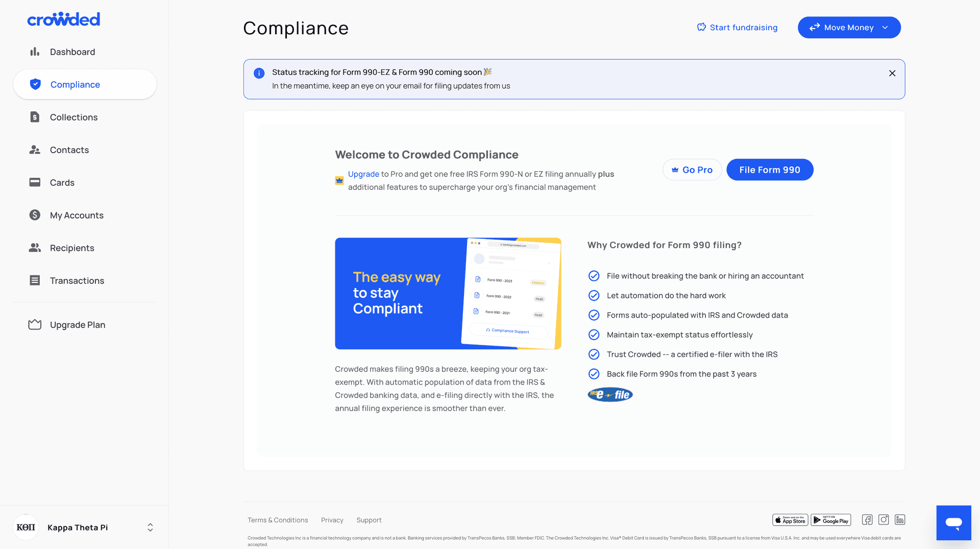
Task: Click the Contacts people icon
Action: pyautogui.click(x=35, y=150)
